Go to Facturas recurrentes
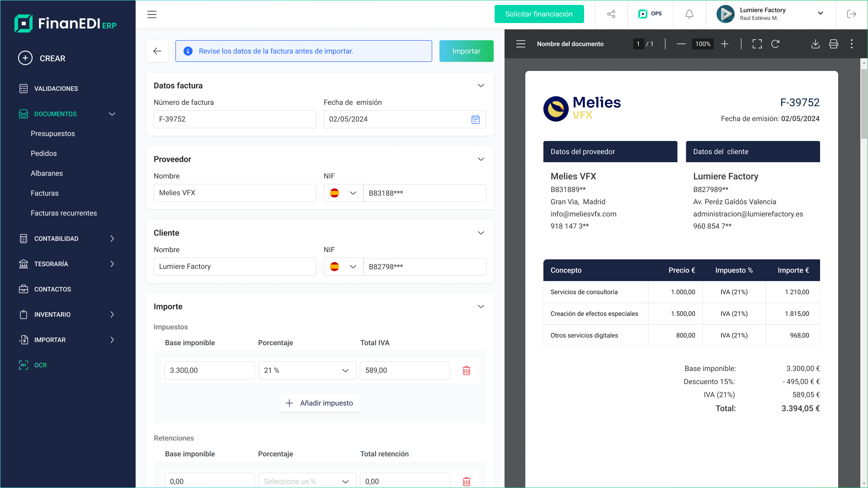 coord(64,213)
